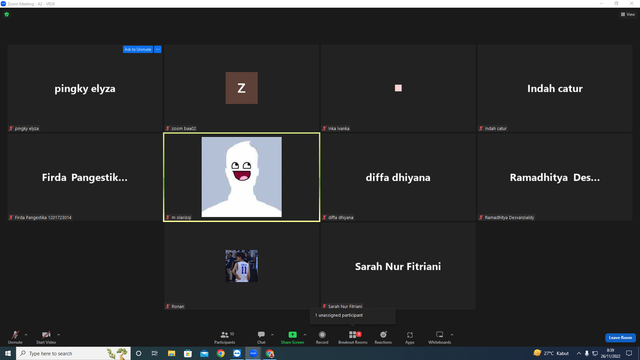
Task: Open audio options arrow beside Unmute
Action: 26,335
